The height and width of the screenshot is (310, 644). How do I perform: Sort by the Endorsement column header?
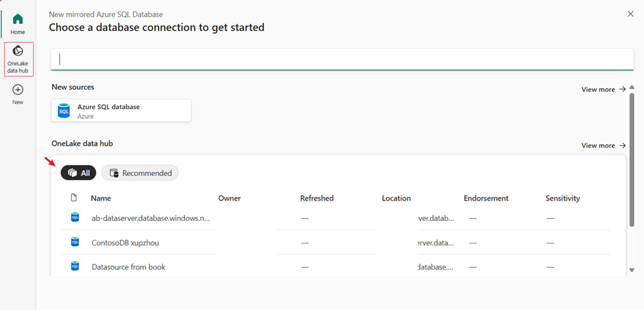(486, 199)
